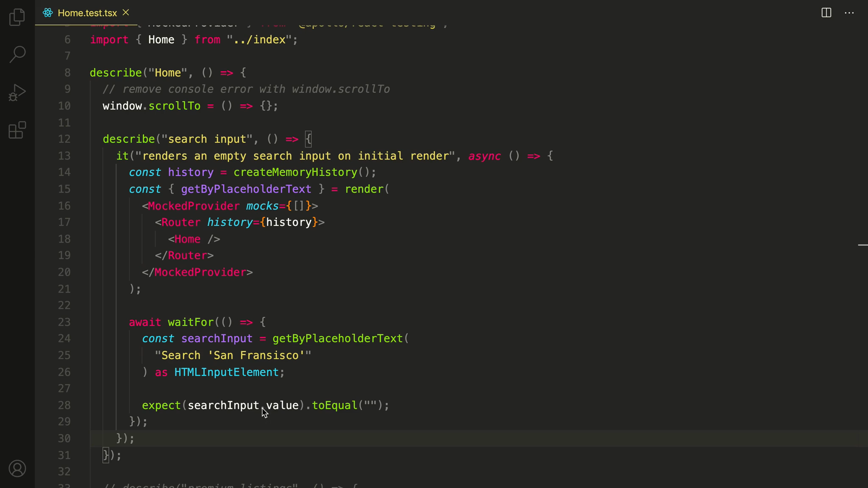Image resolution: width=868 pixels, height=488 pixels.
Task: Click the overview ruler marker at right edge
Action: click(862, 245)
